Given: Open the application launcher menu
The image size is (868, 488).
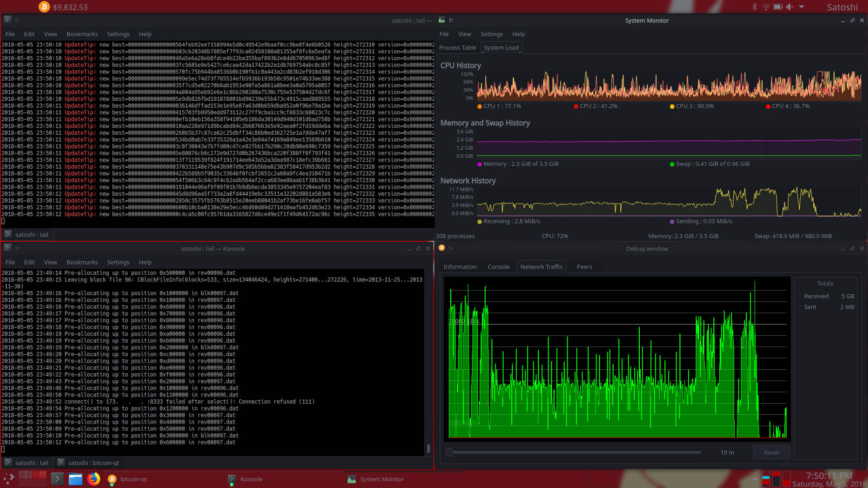Looking at the screenshot, I should 9,479.
